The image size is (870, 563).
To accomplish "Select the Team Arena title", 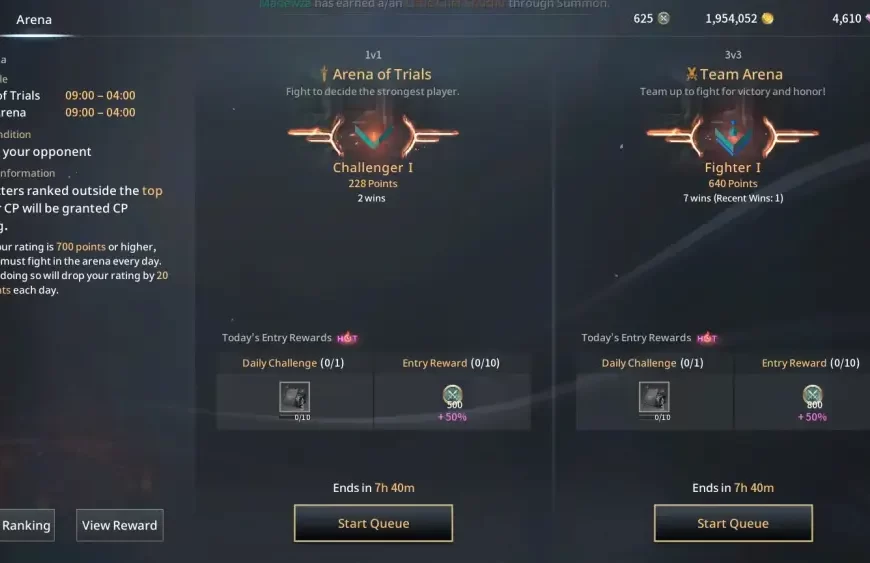I will [741, 74].
